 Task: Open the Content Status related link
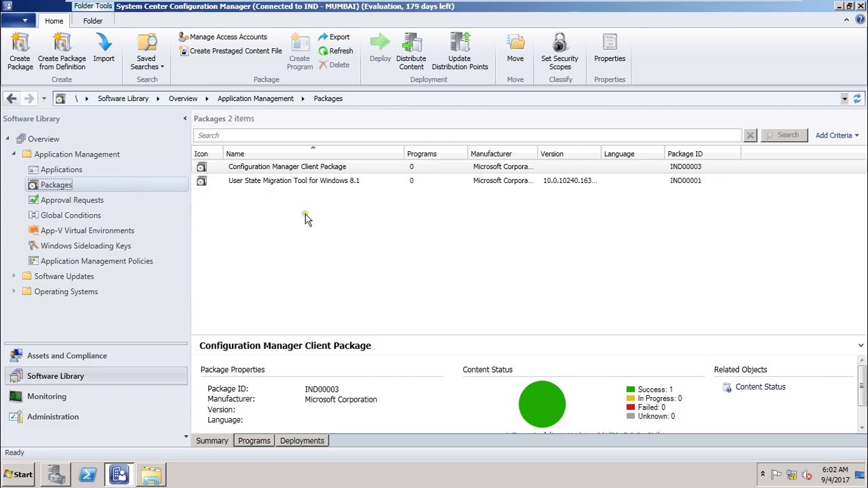point(760,387)
